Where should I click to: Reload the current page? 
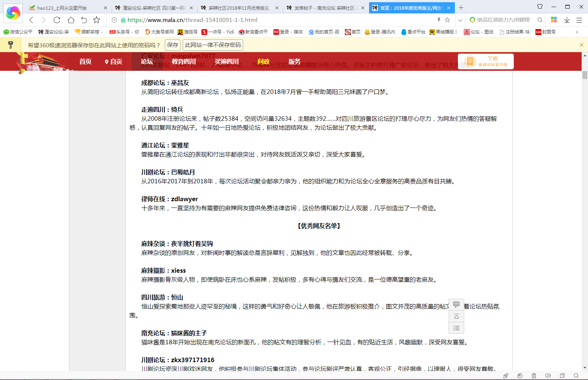click(57, 20)
